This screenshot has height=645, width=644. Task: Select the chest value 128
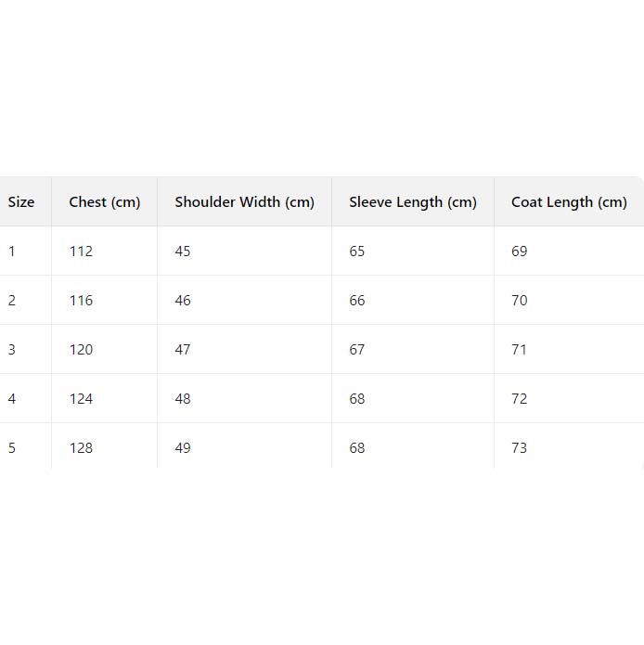81,448
